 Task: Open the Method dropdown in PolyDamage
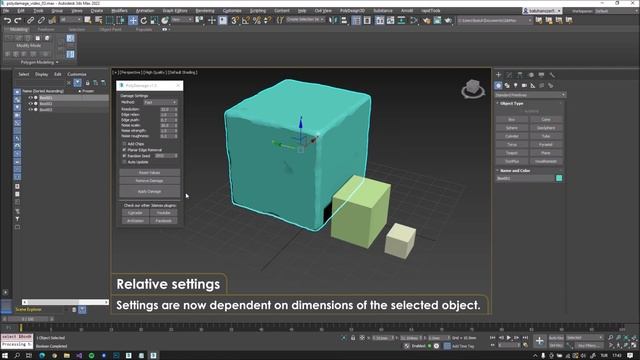tap(160, 102)
